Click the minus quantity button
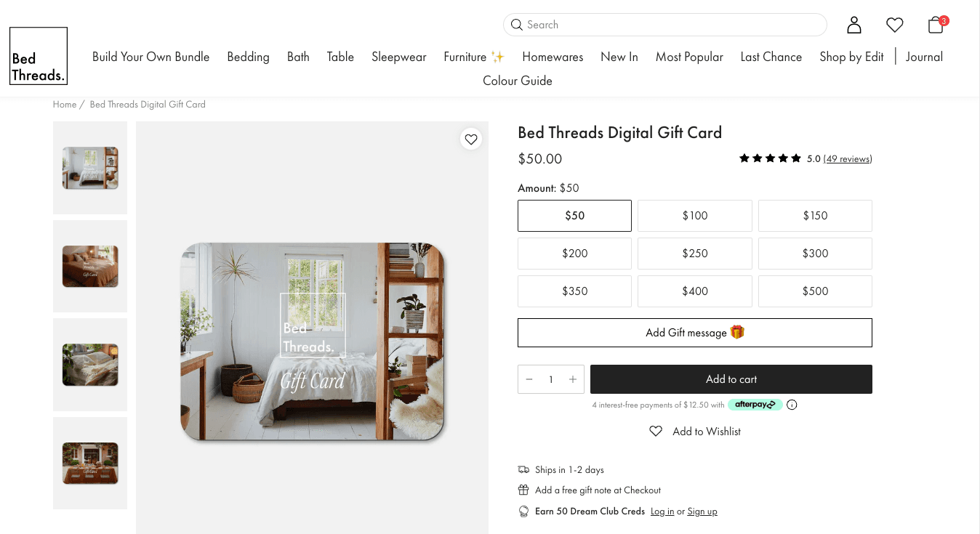The image size is (980, 534). pyautogui.click(x=529, y=379)
